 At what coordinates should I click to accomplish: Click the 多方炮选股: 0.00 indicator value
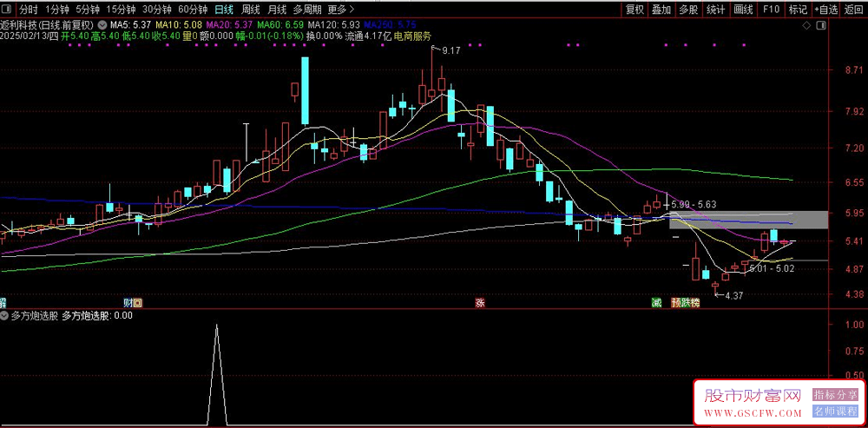click(x=97, y=316)
